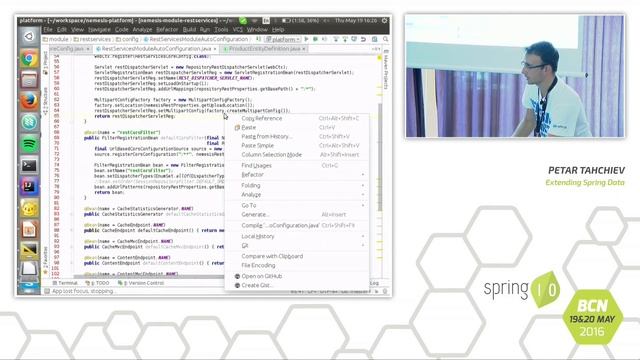This screenshot has width=640, height=360.
Task: Open the Version Control tool window
Action: click(x=141, y=283)
